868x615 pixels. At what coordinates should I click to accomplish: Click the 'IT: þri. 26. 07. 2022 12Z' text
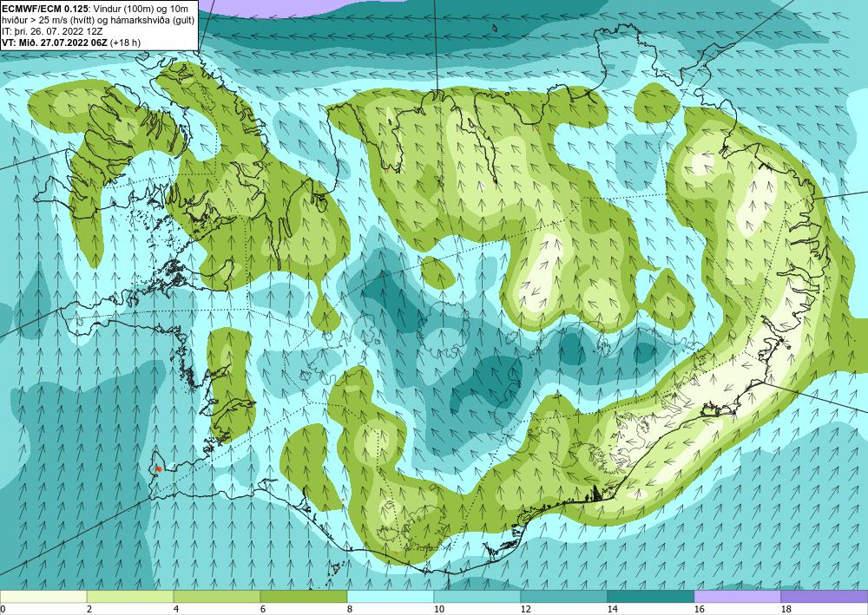tap(53, 31)
